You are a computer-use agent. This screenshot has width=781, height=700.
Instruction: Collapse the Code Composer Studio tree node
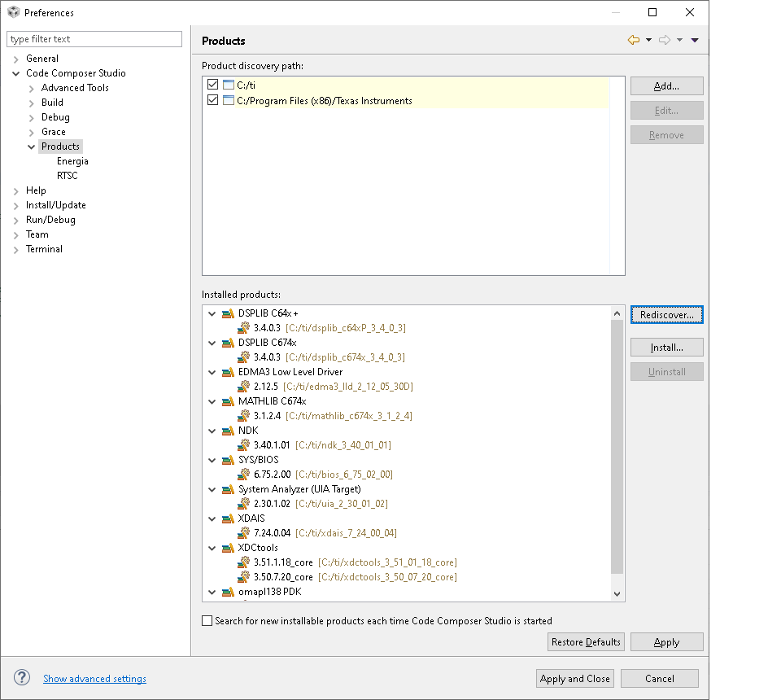pyautogui.click(x=16, y=74)
